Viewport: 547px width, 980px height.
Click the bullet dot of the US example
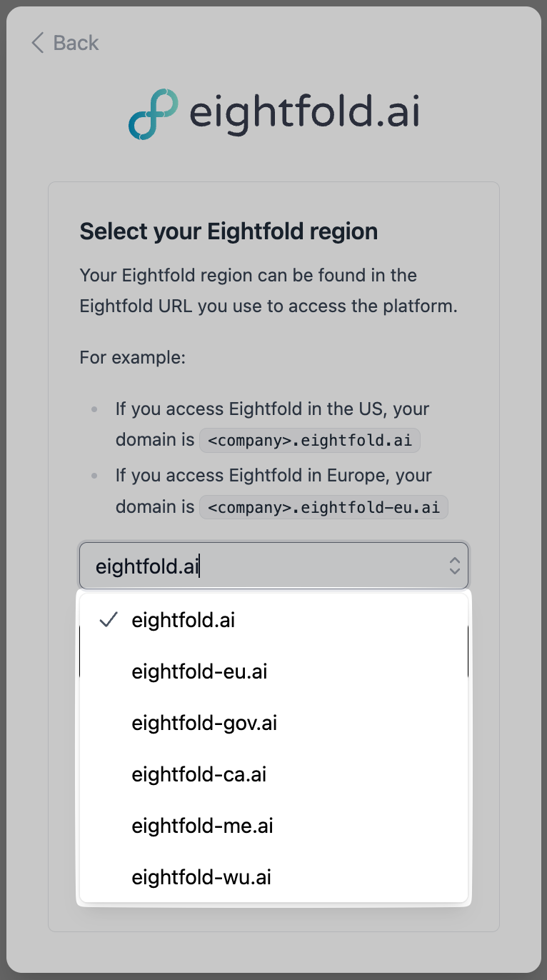coord(94,410)
